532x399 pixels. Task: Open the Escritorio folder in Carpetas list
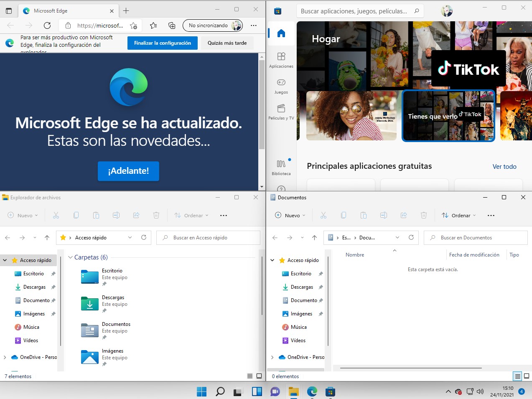point(104,277)
